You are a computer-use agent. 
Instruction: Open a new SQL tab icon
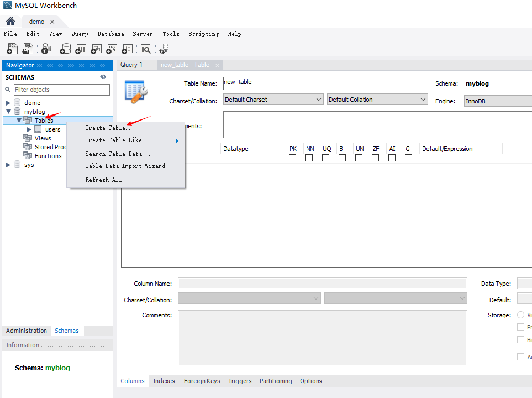12,49
